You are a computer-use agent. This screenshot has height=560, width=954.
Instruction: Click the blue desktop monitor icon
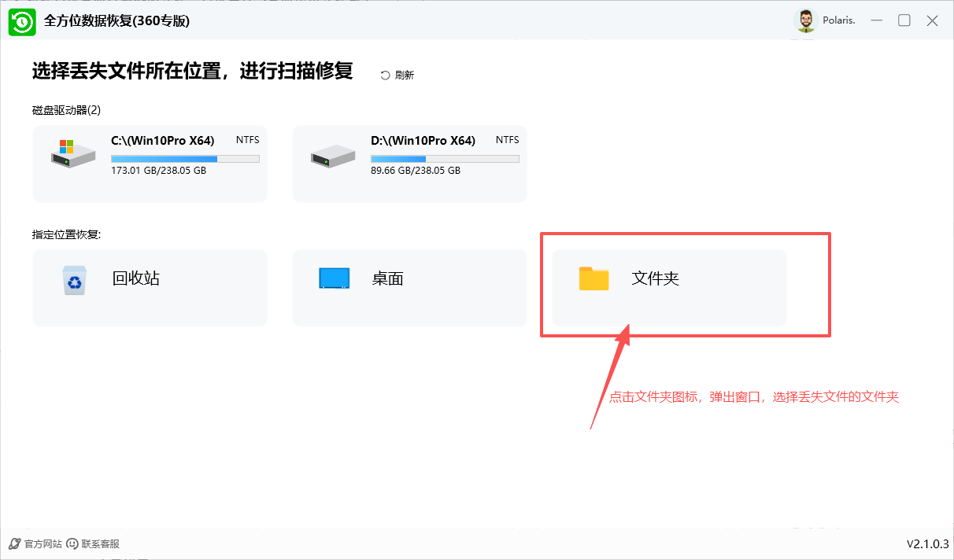334,278
